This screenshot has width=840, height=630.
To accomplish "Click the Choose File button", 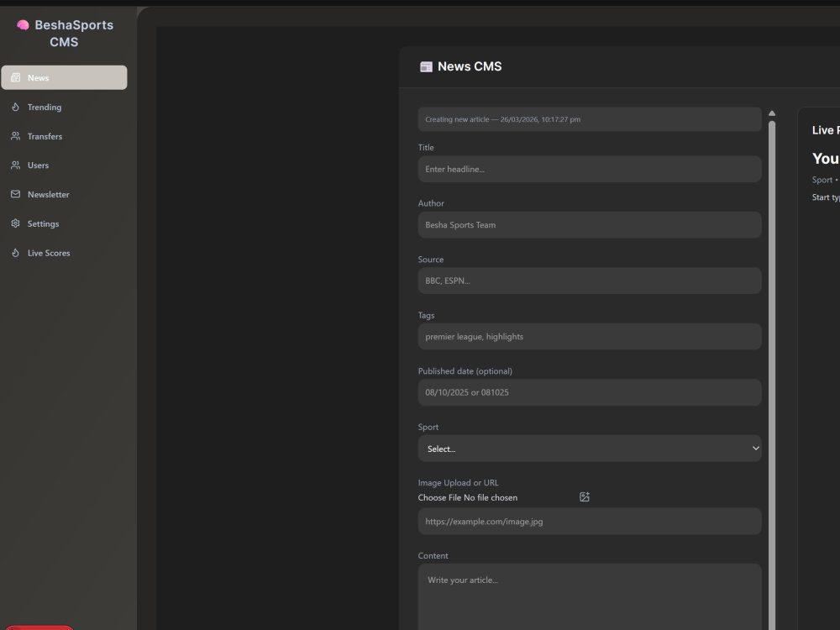I will pyautogui.click(x=439, y=497).
